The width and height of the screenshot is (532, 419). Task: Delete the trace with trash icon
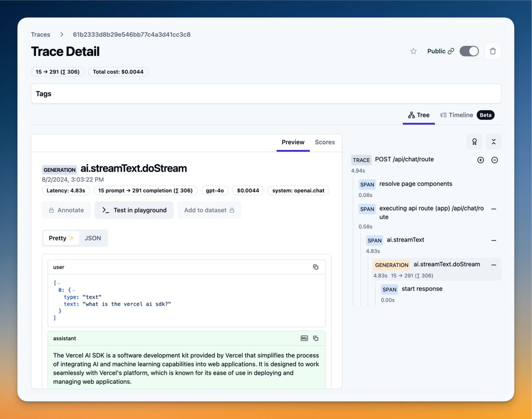[493, 51]
